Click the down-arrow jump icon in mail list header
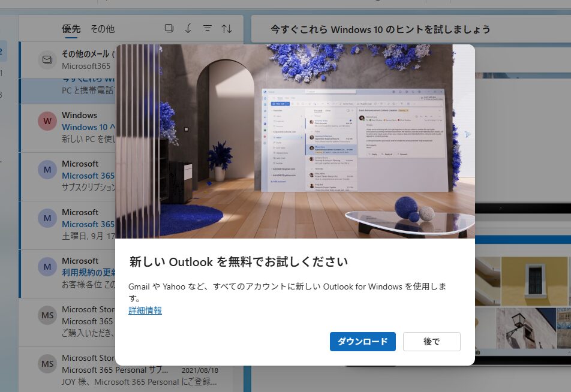The image size is (571, 392). [188, 28]
